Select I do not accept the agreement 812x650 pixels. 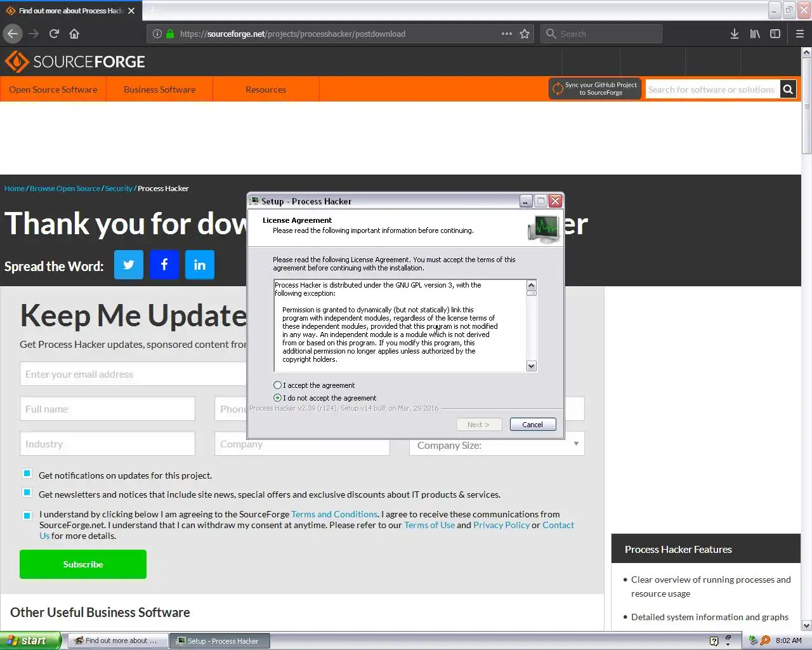tap(277, 398)
